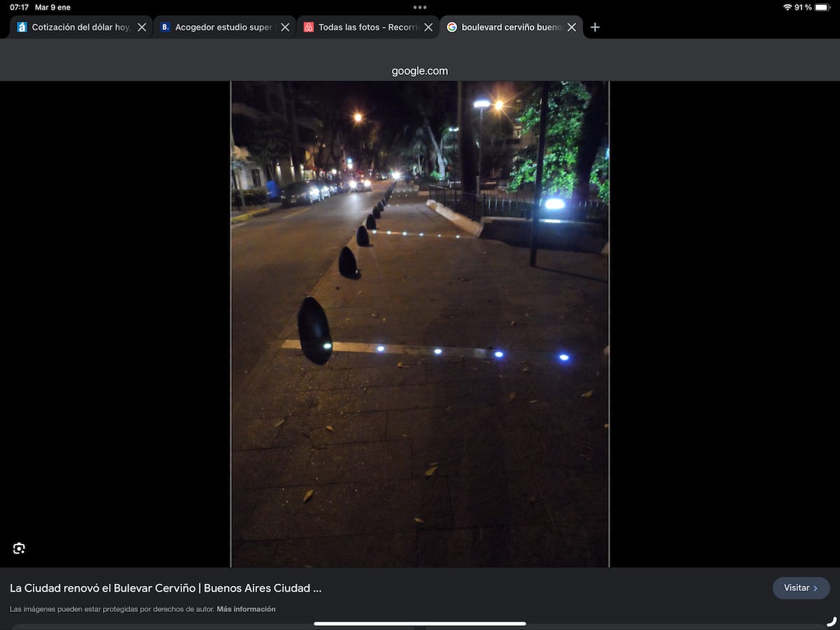Tap the google.com address bar
This screenshot has width=840, height=630.
pyautogui.click(x=420, y=71)
